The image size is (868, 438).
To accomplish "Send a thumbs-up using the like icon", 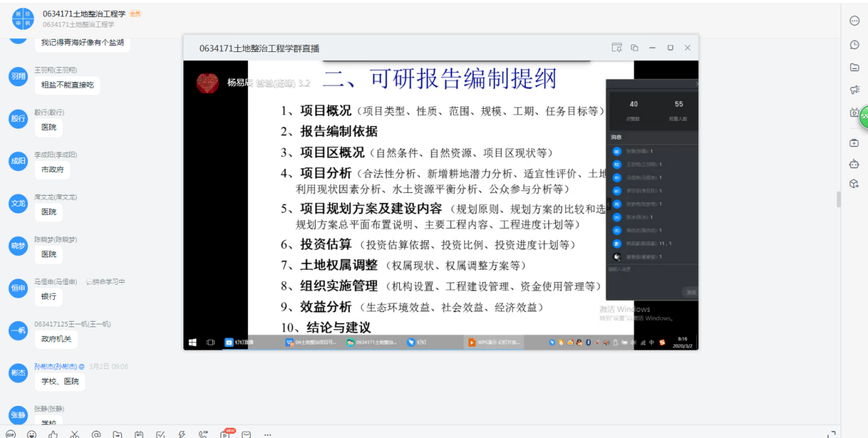I will [x=53, y=433].
